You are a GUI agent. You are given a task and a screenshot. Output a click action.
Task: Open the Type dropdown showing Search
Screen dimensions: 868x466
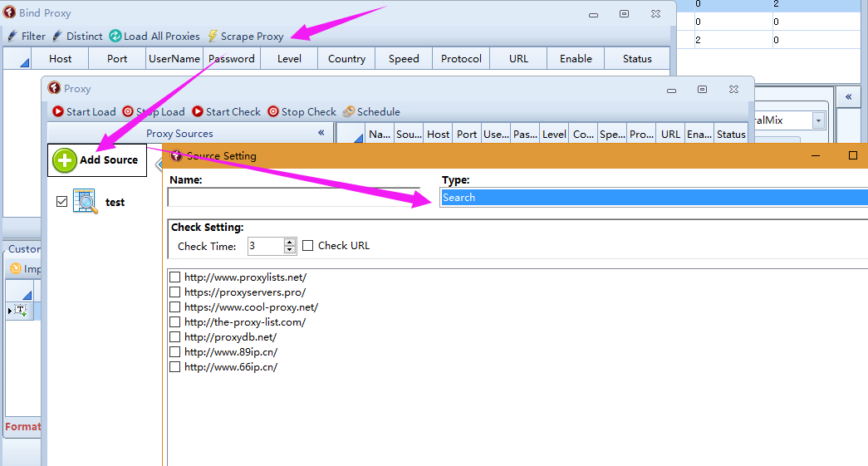653,198
